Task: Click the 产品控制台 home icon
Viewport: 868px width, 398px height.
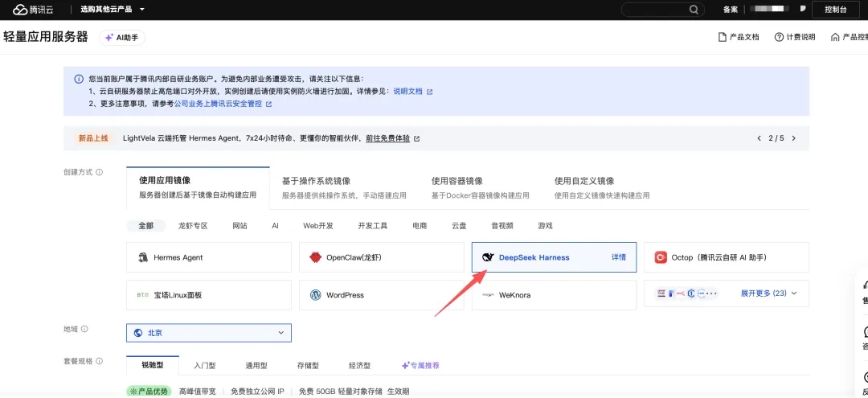Action: (x=835, y=37)
